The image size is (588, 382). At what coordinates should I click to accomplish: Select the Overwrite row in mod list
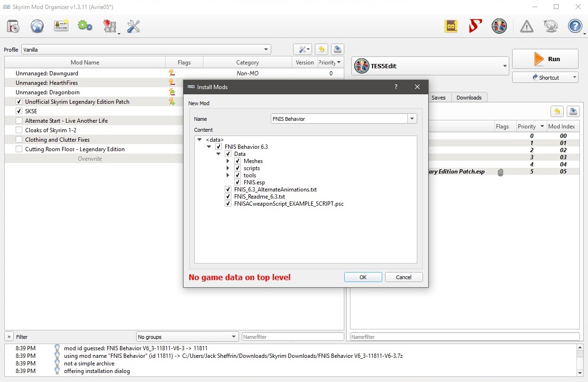click(x=90, y=159)
